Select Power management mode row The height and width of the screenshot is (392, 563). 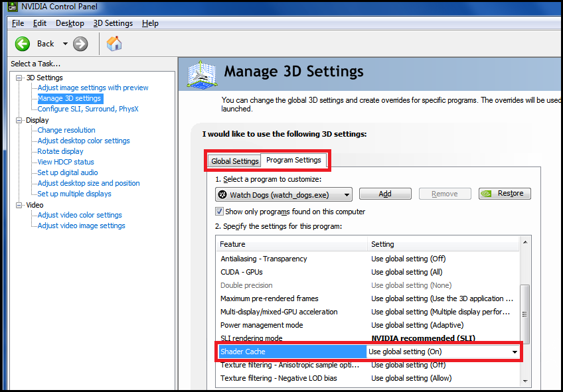[x=367, y=325]
